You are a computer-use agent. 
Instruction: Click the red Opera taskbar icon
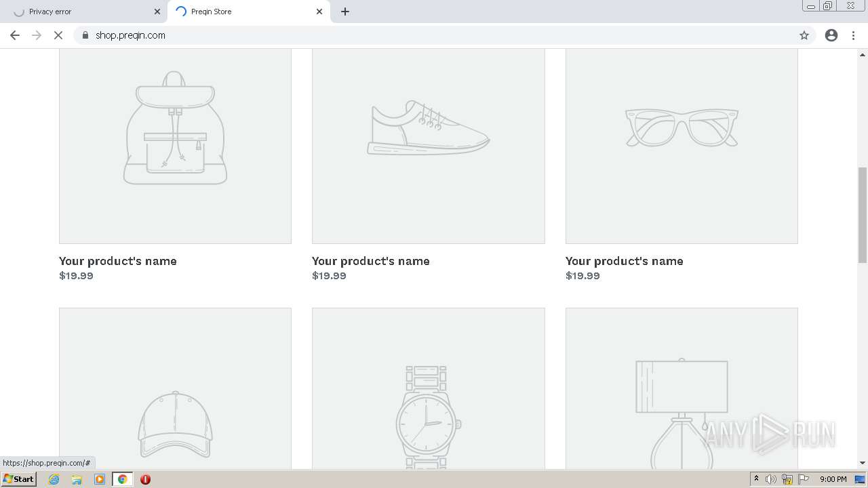145,479
